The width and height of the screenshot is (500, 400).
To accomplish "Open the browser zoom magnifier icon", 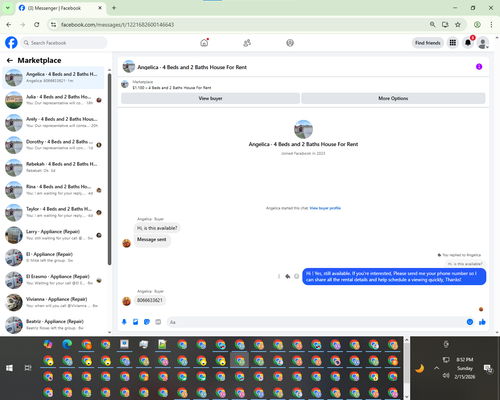I will pos(432,25).
